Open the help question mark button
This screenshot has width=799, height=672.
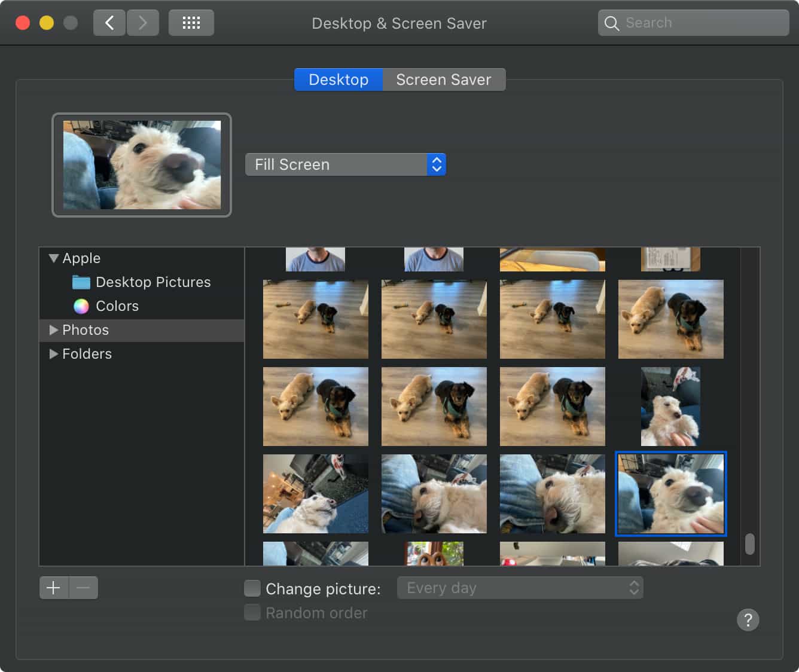(x=748, y=620)
